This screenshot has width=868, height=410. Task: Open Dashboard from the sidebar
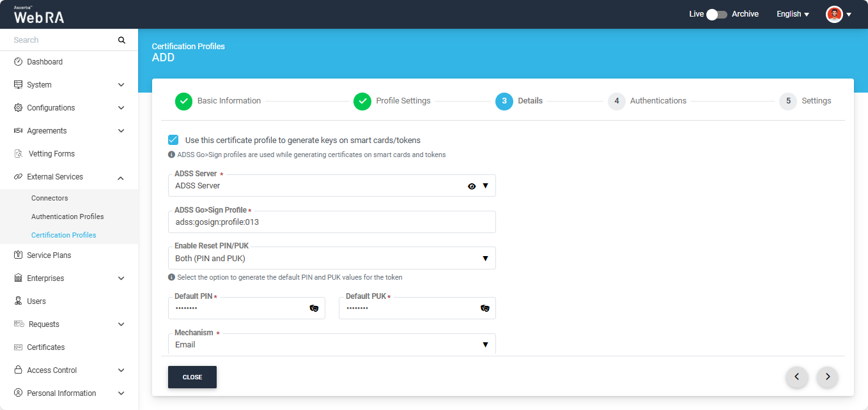pos(44,62)
